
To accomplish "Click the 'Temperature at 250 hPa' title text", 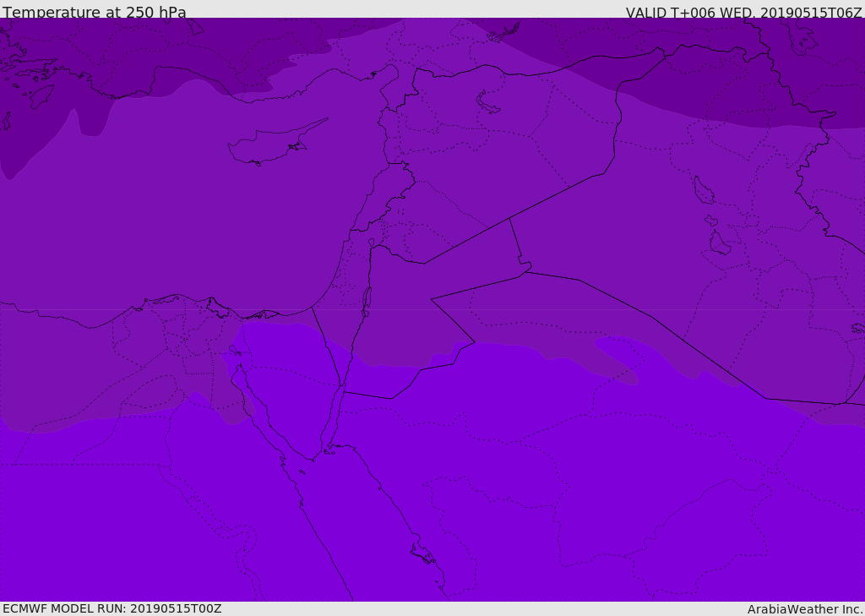I will (x=95, y=12).
